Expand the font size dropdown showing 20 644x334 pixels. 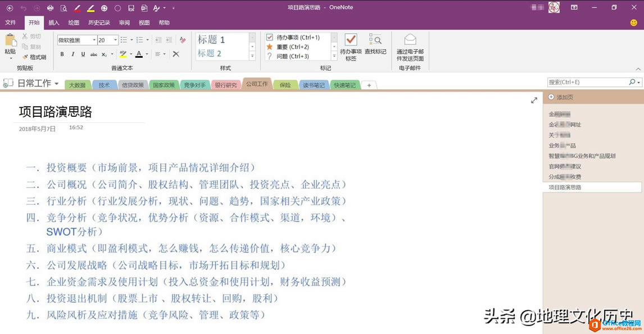[115, 40]
